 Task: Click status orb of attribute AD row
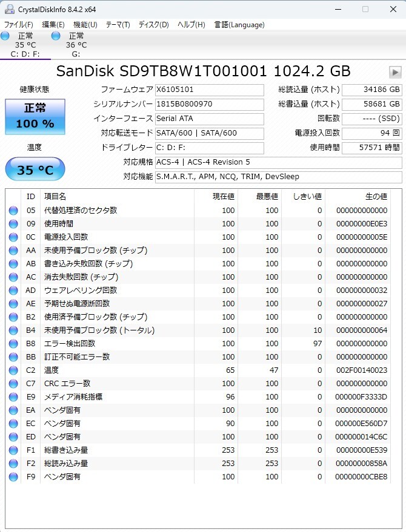(13, 291)
